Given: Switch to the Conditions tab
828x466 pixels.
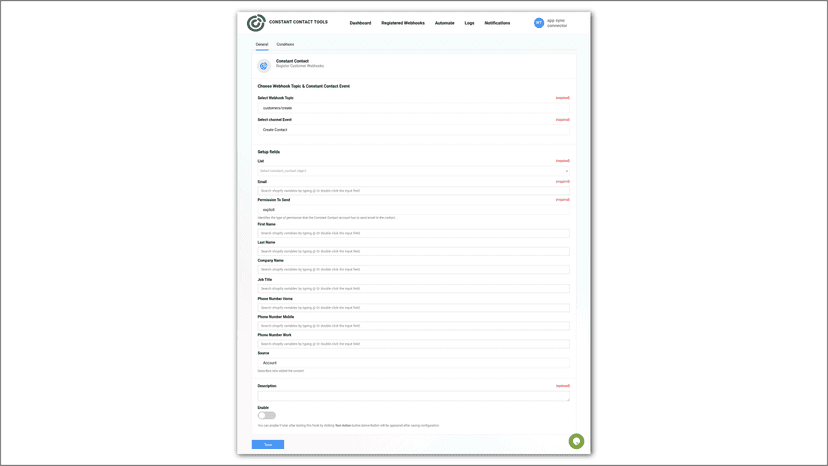Looking at the screenshot, I should [x=285, y=44].
